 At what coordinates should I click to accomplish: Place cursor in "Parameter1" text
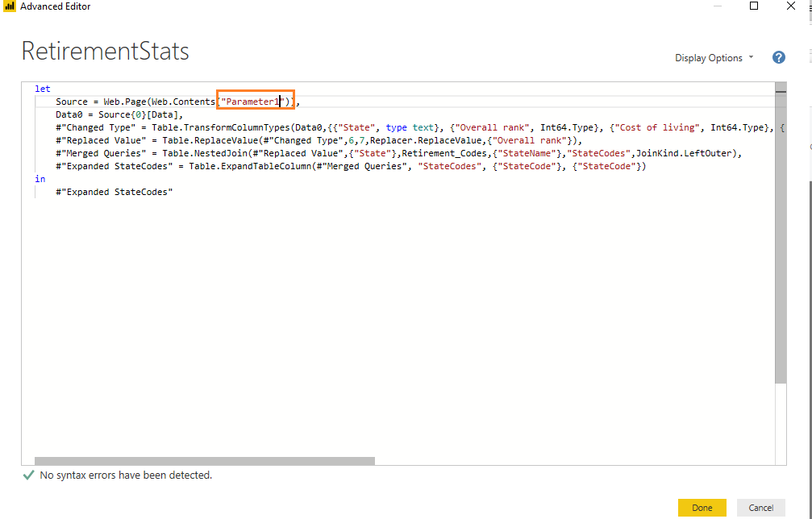tap(253, 102)
